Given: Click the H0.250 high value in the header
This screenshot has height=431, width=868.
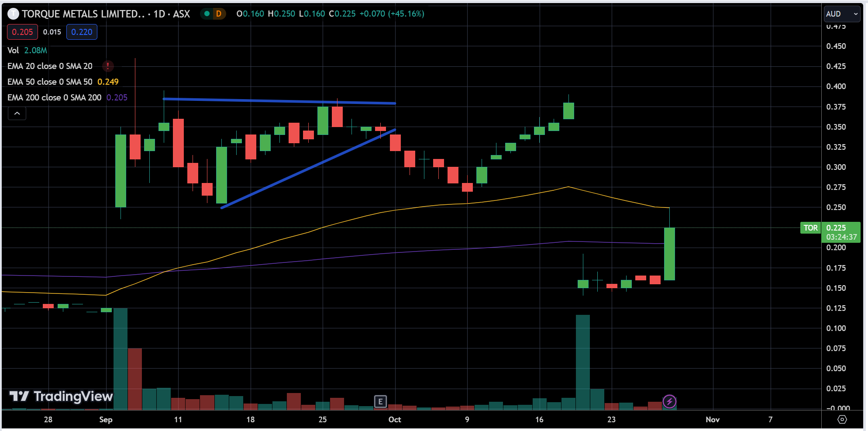Looking at the screenshot, I should pyautogui.click(x=281, y=14).
